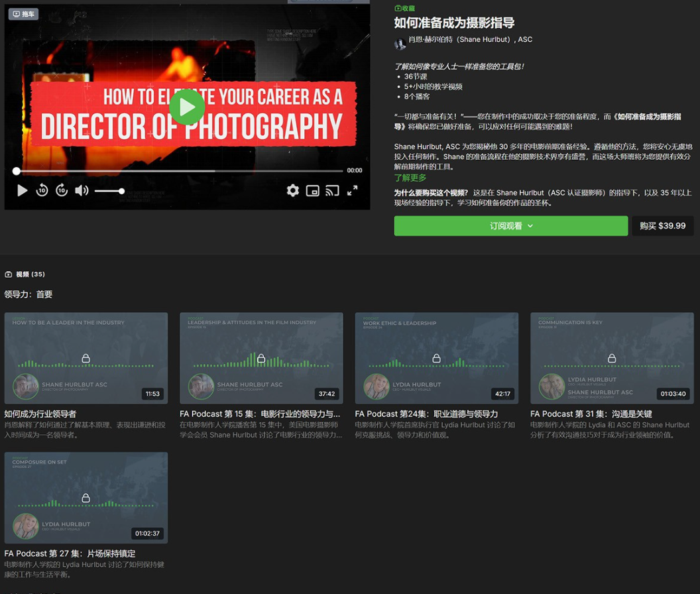Click the lock icon on Communication Is Key card

(x=612, y=358)
